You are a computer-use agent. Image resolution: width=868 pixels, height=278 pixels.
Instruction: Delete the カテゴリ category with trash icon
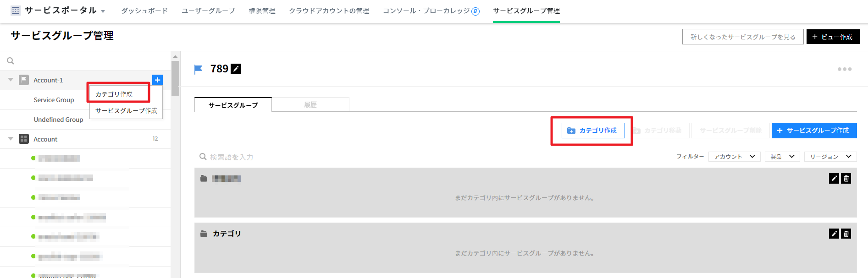pos(846,234)
